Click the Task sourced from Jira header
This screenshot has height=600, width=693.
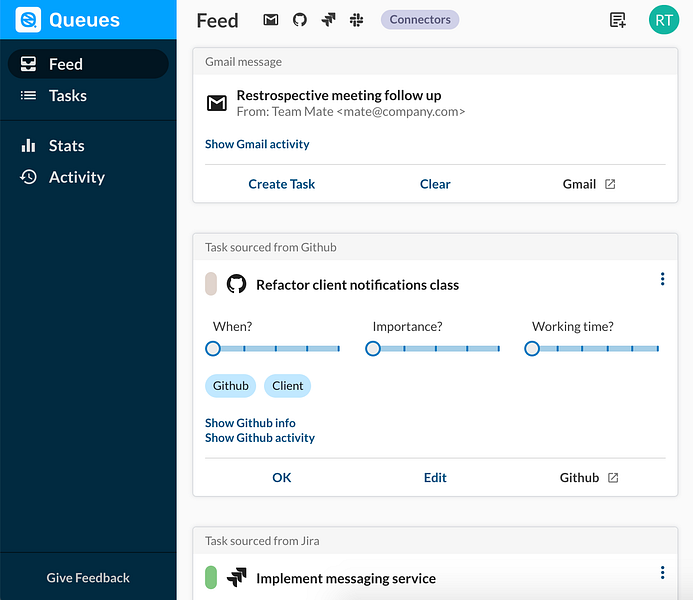click(435, 541)
